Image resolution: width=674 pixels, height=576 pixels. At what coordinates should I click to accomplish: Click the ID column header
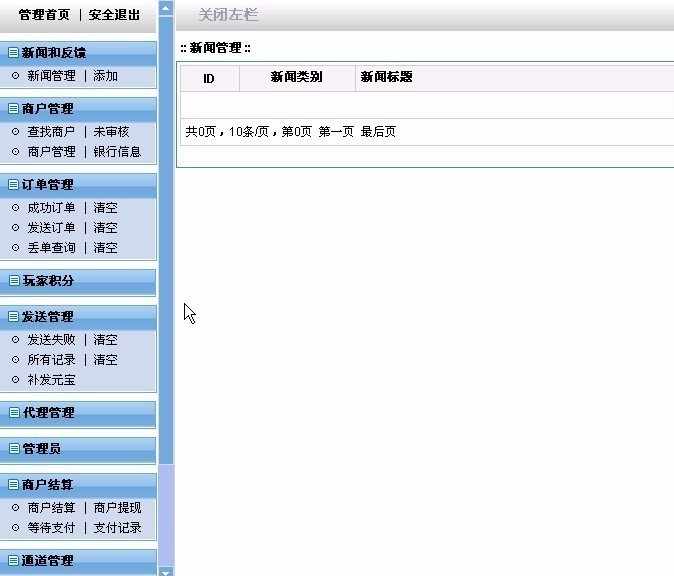(209, 78)
